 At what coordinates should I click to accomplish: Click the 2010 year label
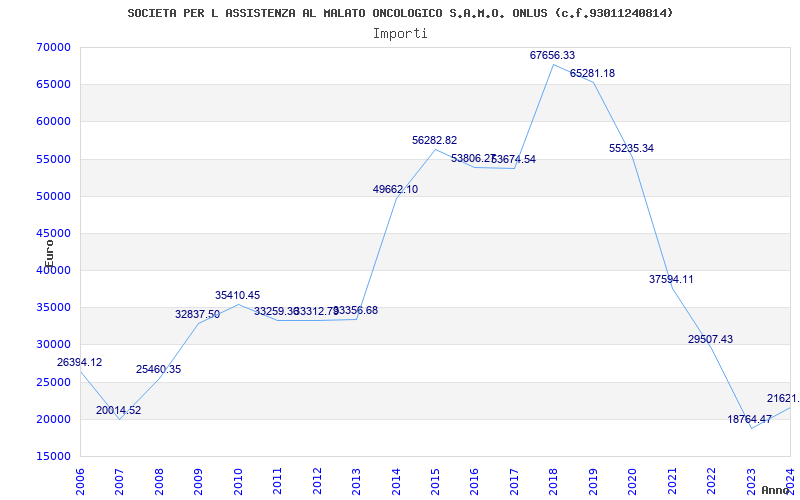click(x=237, y=481)
